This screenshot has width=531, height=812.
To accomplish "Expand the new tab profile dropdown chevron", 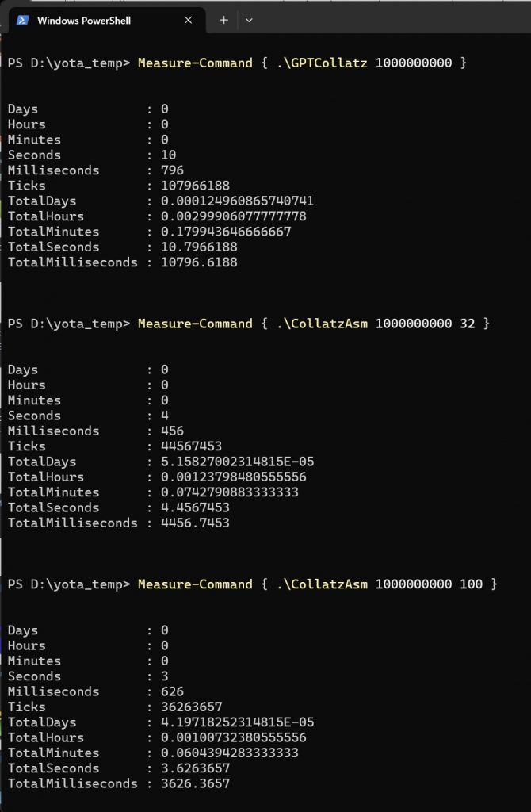I will (249, 20).
